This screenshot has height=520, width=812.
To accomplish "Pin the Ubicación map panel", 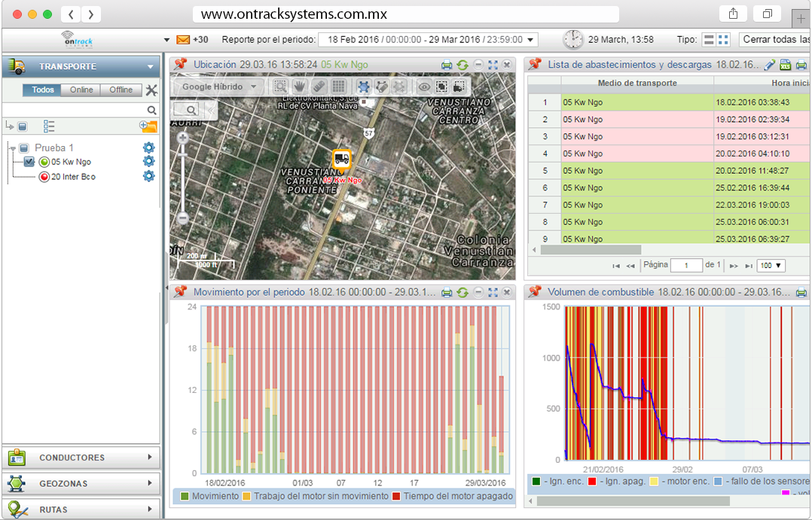I will pyautogui.click(x=180, y=64).
